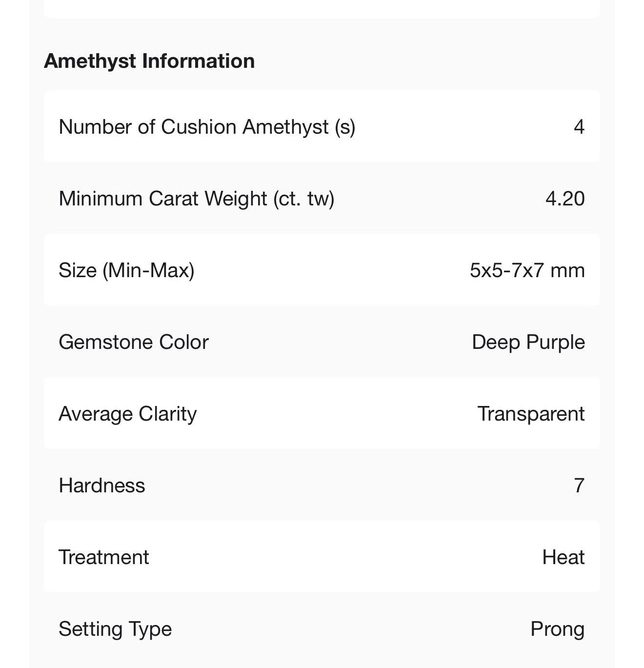Select the Hardness label
Screen dimensions: 644x668
pyautogui.click(x=102, y=486)
